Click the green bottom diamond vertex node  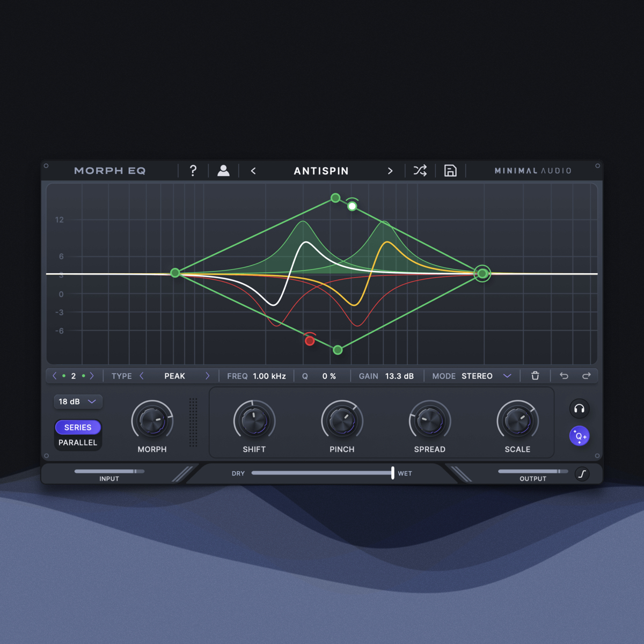pos(338,350)
